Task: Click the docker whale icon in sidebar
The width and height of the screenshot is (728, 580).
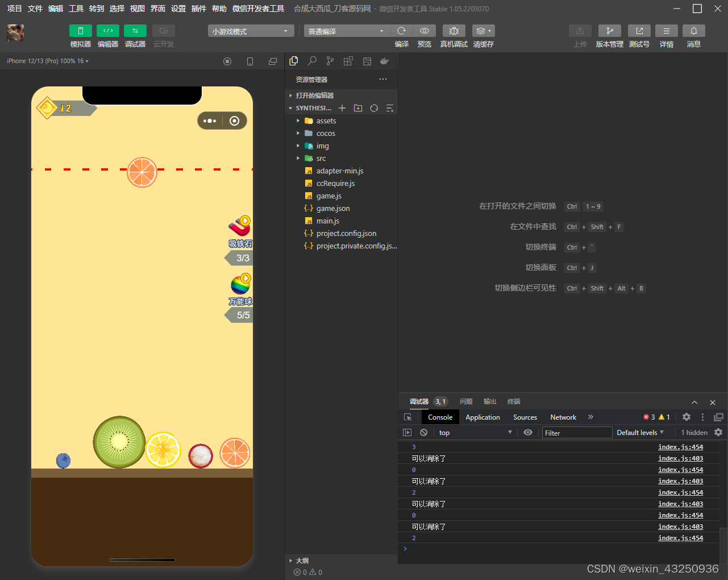Action: tap(385, 61)
